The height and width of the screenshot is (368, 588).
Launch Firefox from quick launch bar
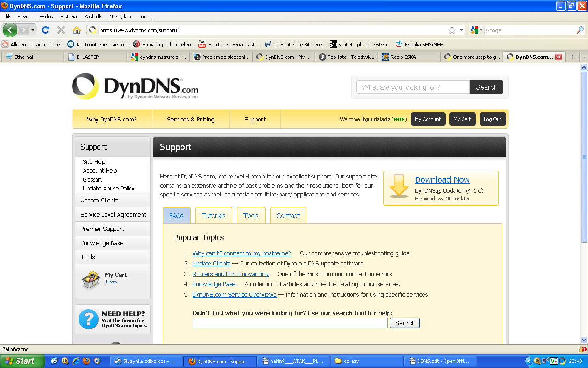click(86, 361)
